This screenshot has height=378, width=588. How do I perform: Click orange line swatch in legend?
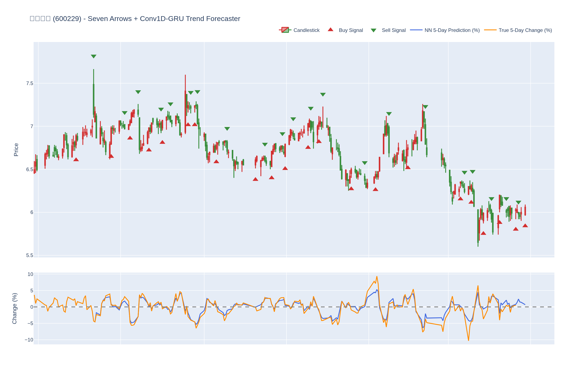pyautogui.click(x=490, y=30)
